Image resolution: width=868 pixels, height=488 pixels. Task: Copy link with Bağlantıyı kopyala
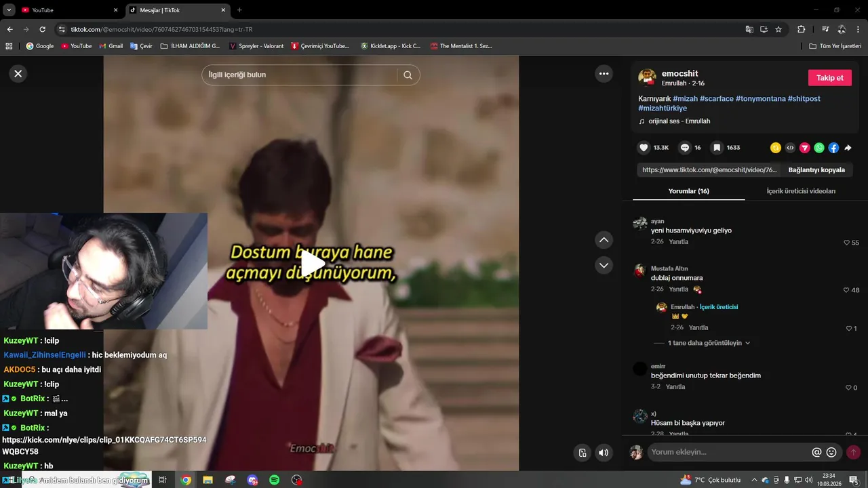pos(816,170)
